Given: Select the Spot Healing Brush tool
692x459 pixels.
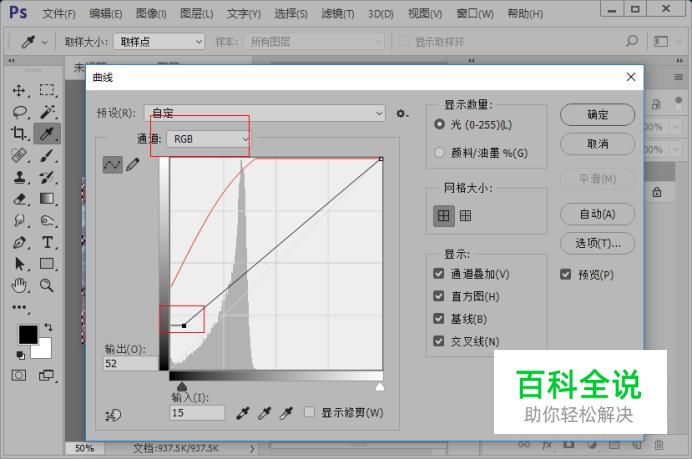Looking at the screenshot, I should (19, 155).
